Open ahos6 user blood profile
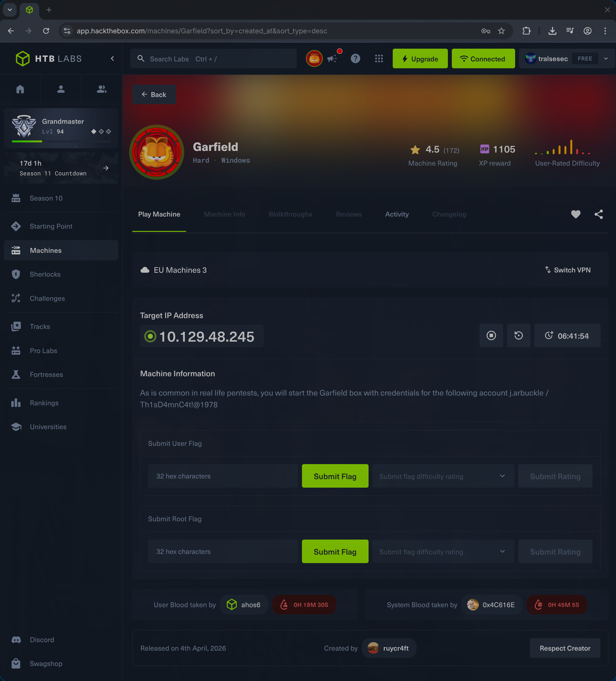This screenshot has width=616, height=681. (x=244, y=605)
